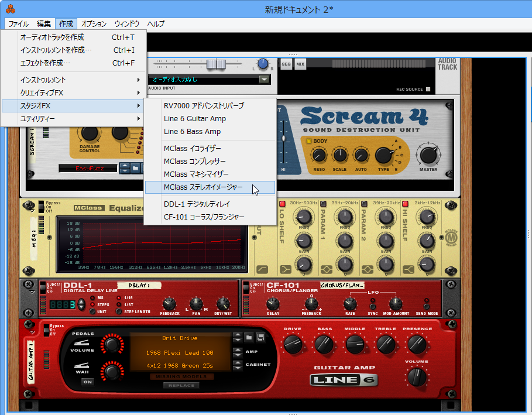Screen dimensions: 532x415
Task: Open the オプション menu
Action: pyautogui.click(x=94, y=24)
